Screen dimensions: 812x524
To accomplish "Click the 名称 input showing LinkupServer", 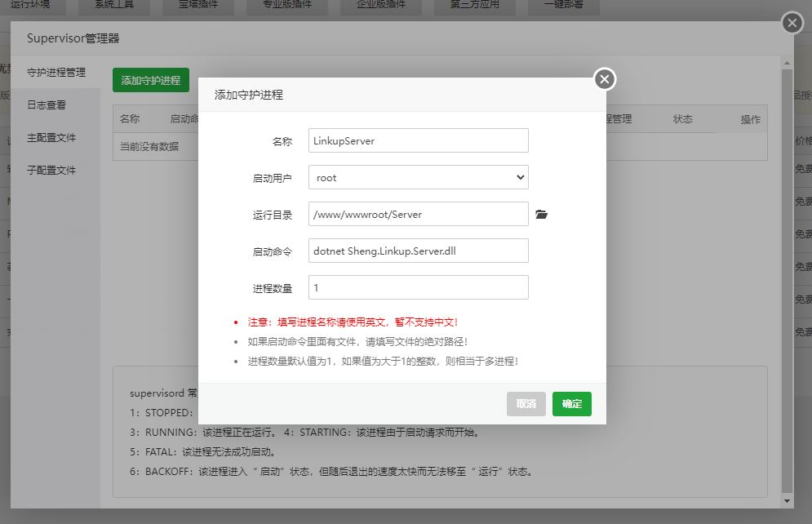I will pyautogui.click(x=418, y=140).
